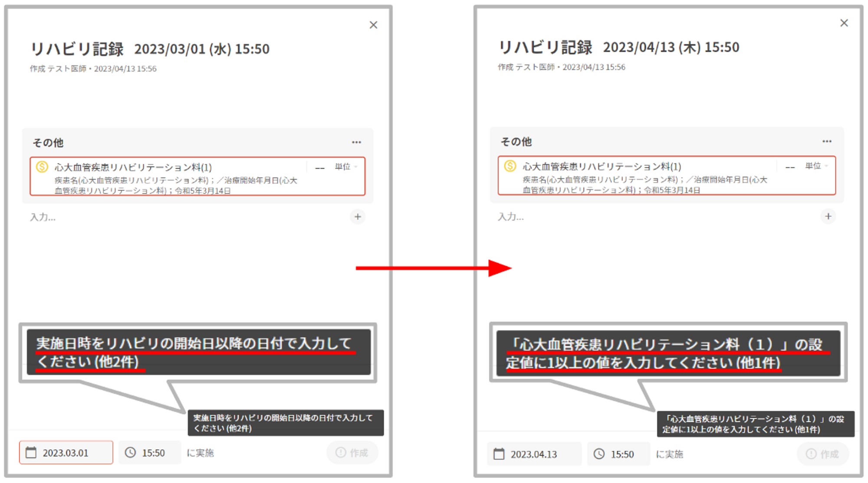This screenshot has height=483, width=868.
Task: Click the plus icon in right panel
Action: (x=828, y=216)
